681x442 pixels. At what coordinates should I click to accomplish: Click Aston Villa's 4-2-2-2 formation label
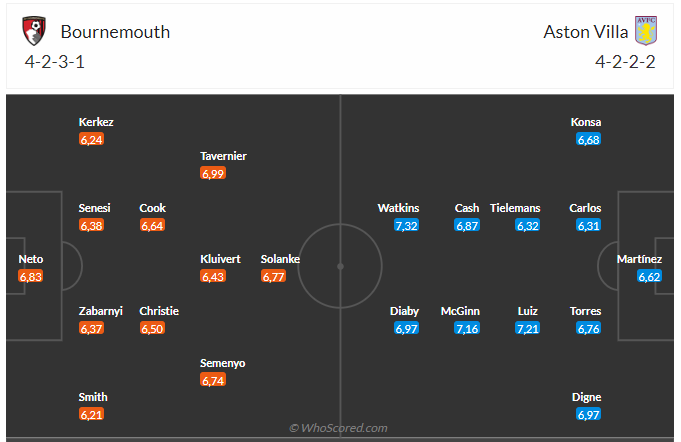(x=625, y=62)
